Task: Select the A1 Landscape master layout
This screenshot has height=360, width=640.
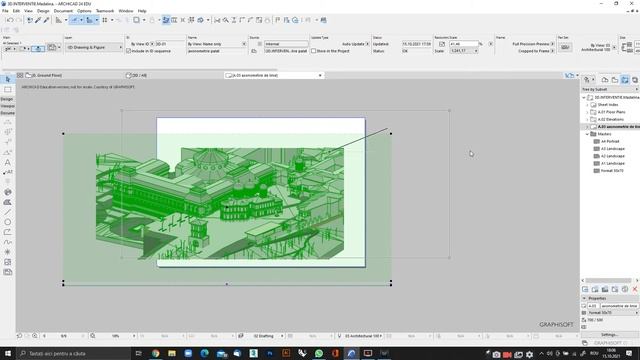Action: coord(613,163)
